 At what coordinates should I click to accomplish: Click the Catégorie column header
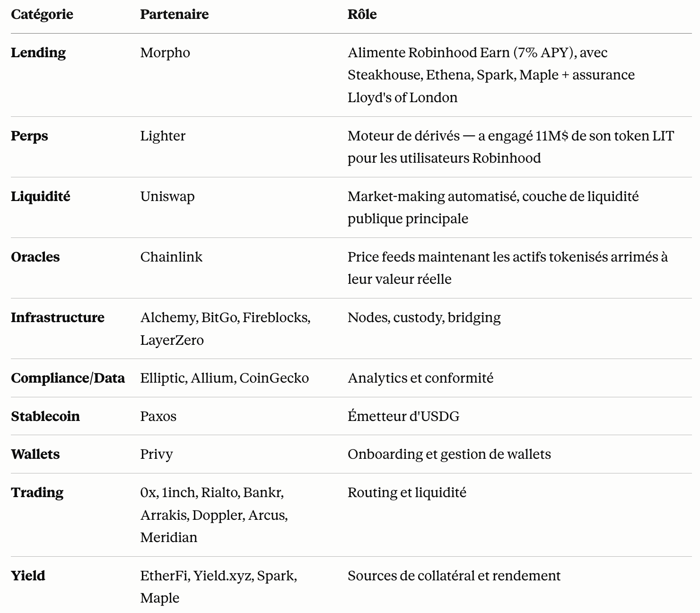point(42,15)
